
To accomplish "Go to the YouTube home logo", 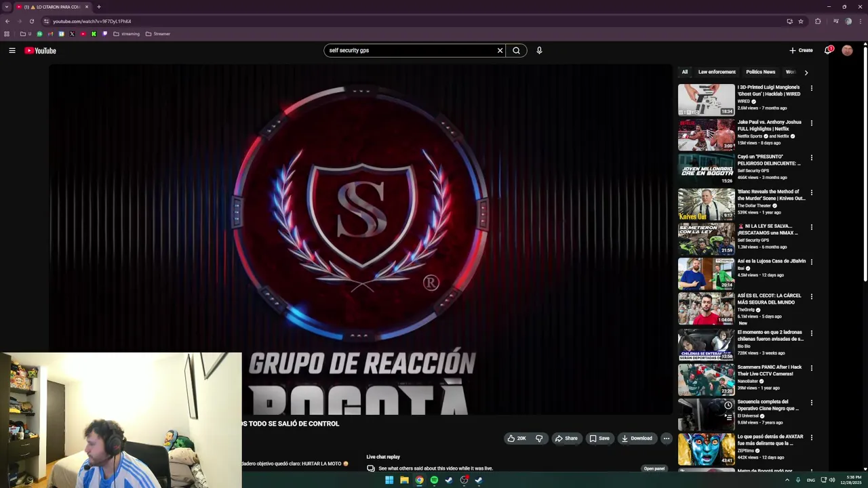I will click(x=41, y=50).
